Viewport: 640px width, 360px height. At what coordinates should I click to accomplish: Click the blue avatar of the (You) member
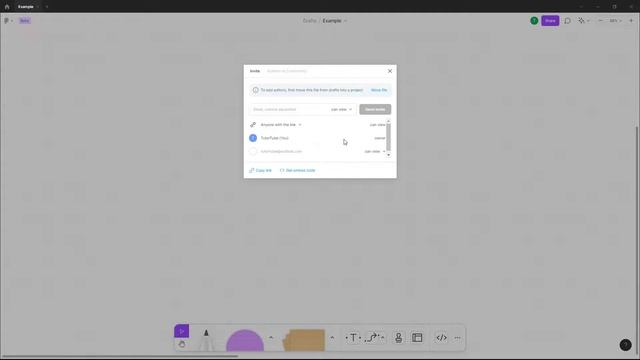253,138
